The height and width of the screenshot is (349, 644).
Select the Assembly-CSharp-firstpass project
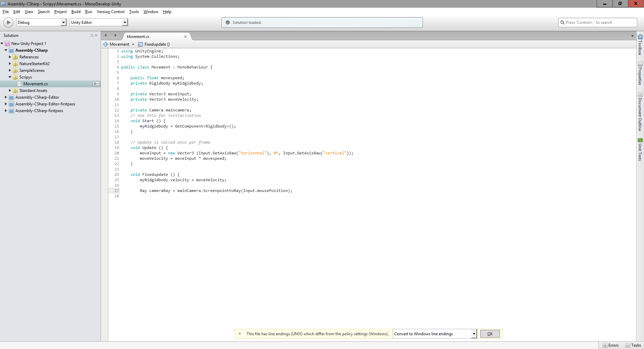click(39, 111)
